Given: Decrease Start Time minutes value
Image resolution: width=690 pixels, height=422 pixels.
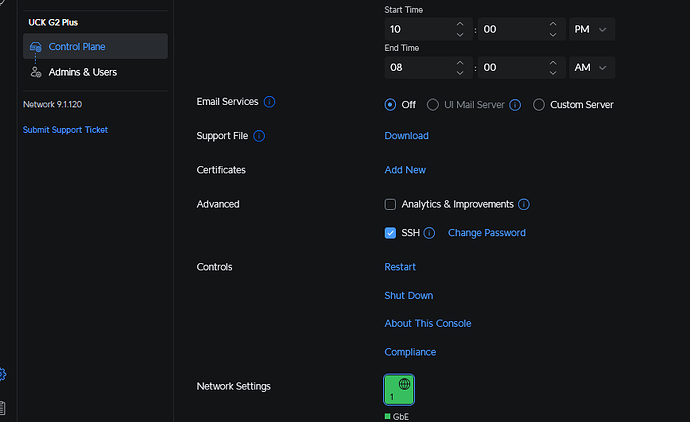Looking at the screenshot, I should coord(553,35).
